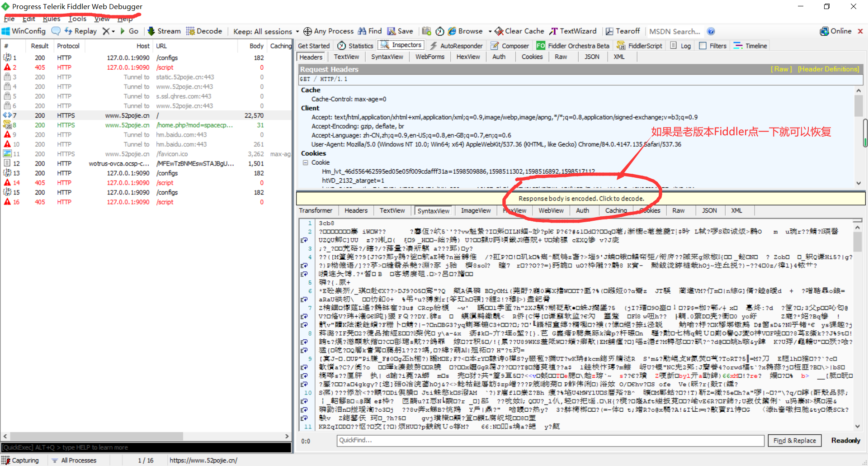Open WinConfig from the toolbar
Screen dimensions: 868x466
(x=24, y=31)
